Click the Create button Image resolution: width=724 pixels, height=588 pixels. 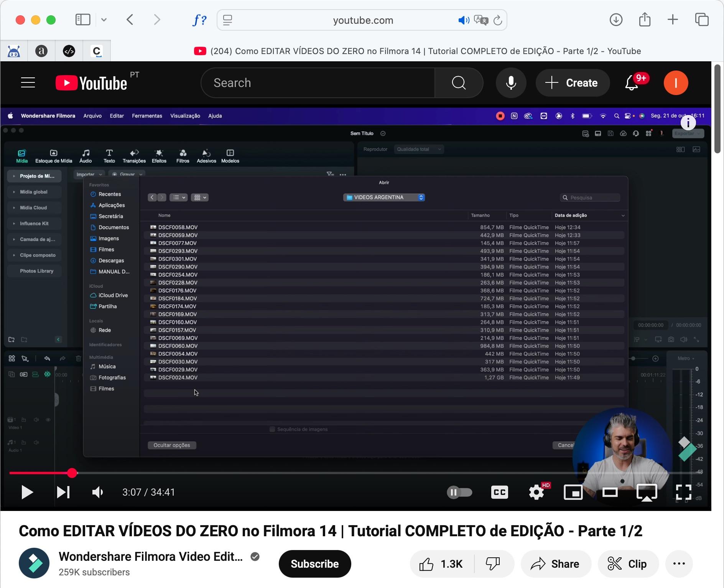(x=572, y=83)
